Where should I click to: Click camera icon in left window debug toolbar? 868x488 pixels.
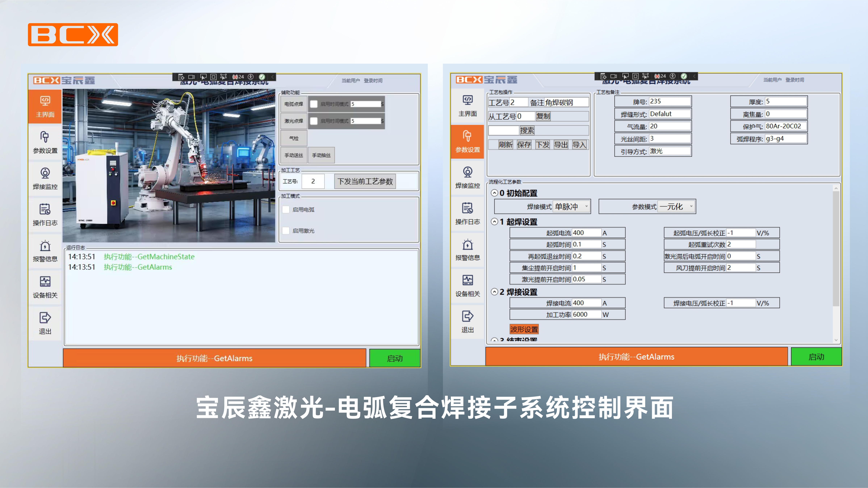tap(191, 77)
